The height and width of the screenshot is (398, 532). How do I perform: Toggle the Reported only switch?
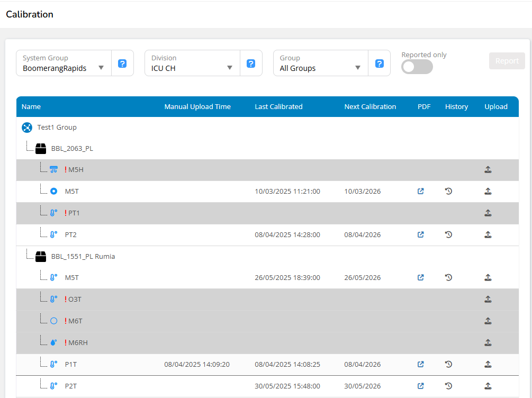click(417, 67)
